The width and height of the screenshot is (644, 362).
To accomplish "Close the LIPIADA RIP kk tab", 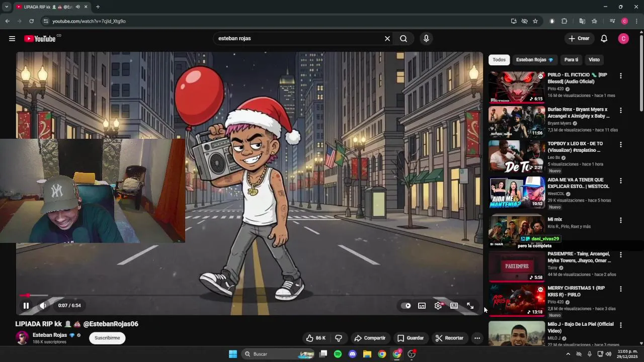I will click(86, 7).
